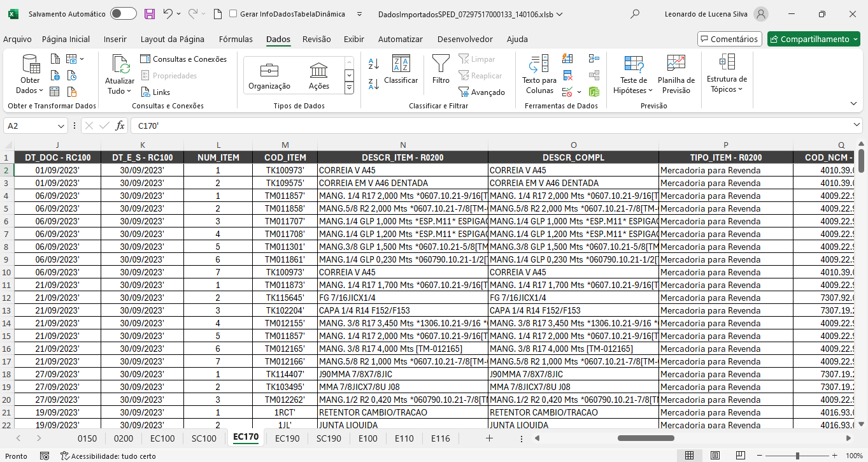Check the Gerar InfoDadosTabelaDinâmica checkbox
The width and height of the screenshot is (868, 462).
pyautogui.click(x=233, y=14)
